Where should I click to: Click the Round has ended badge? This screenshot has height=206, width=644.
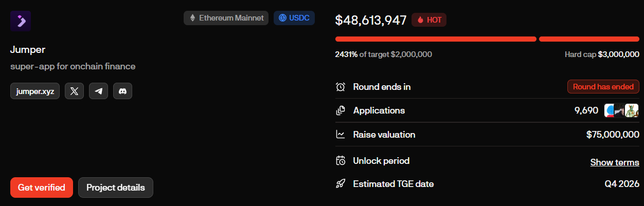coord(603,87)
